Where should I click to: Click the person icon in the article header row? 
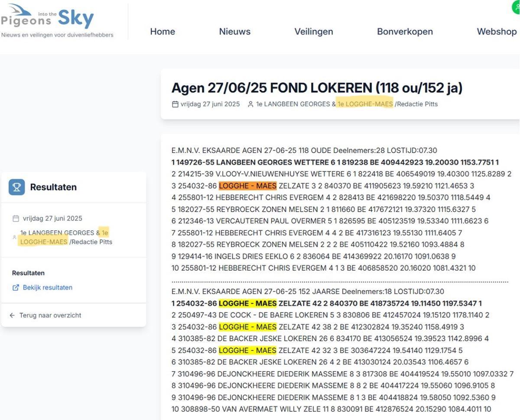click(x=250, y=104)
